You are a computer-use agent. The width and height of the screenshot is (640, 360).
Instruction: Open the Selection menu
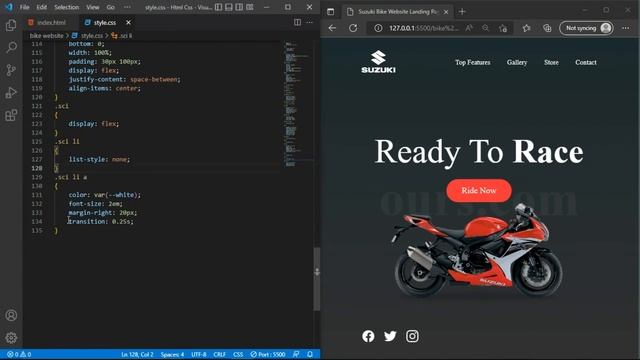[67, 7]
